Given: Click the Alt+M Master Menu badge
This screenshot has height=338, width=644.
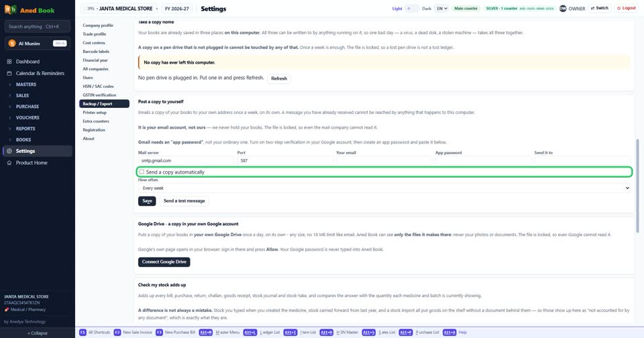Looking at the screenshot, I should click(206, 332).
